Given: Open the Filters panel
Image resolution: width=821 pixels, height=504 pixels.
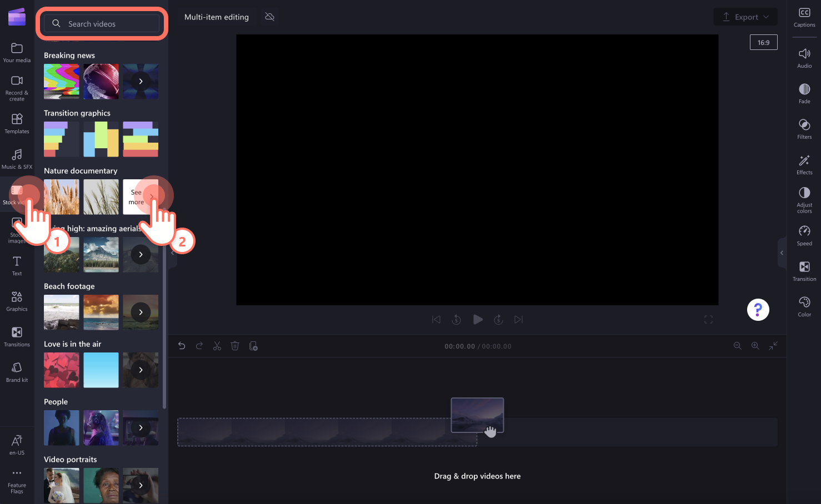Looking at the screenshot, I should 804,129.
